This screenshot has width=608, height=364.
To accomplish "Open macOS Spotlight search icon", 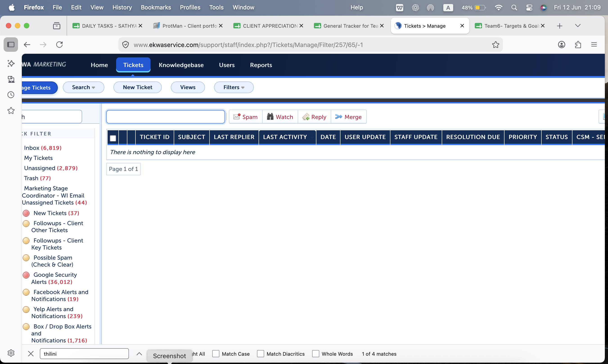I will (514, 8).
